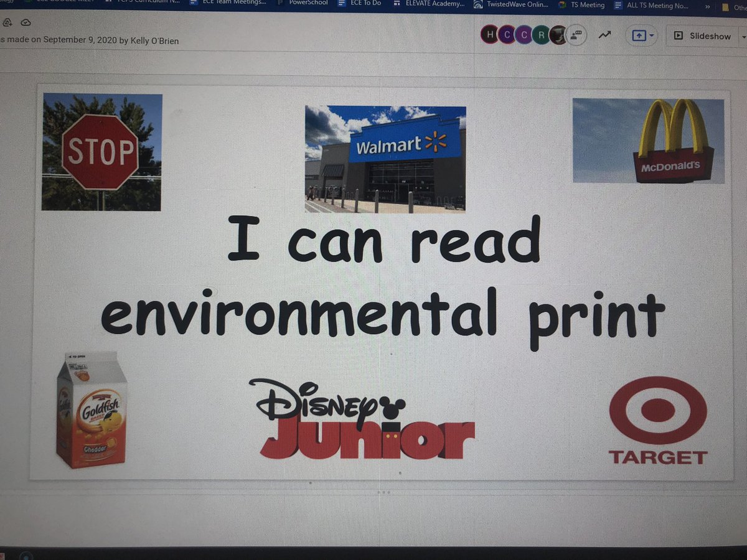Open the C avatar beside the R avatar
747x560 pixels.
coord(524,35)
